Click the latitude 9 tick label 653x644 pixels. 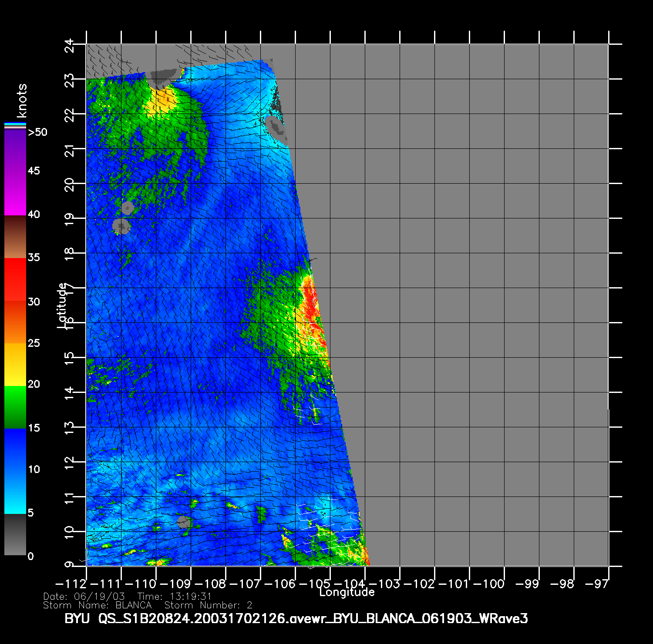(69, 565)
